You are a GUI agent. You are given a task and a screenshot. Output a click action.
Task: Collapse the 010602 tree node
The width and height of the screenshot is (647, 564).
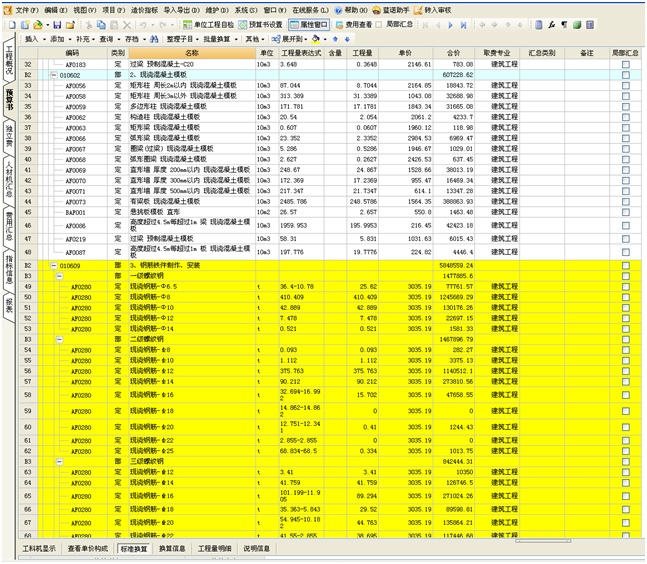[55, 75]
